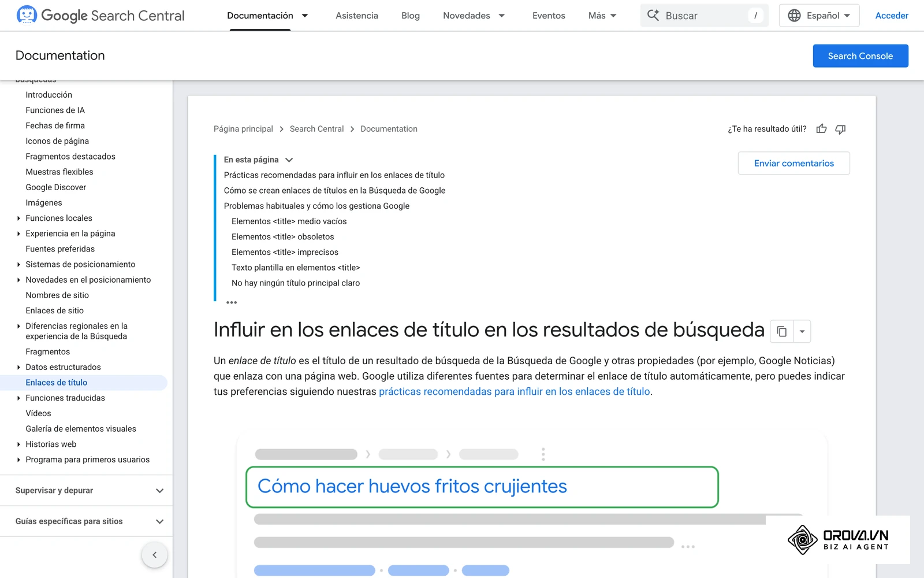Image resolution: width=924 pixels, height=578 pixels.
Task: Open Vídeos in the sidebar
Action: pyautogui.click(x=38, y=413)
